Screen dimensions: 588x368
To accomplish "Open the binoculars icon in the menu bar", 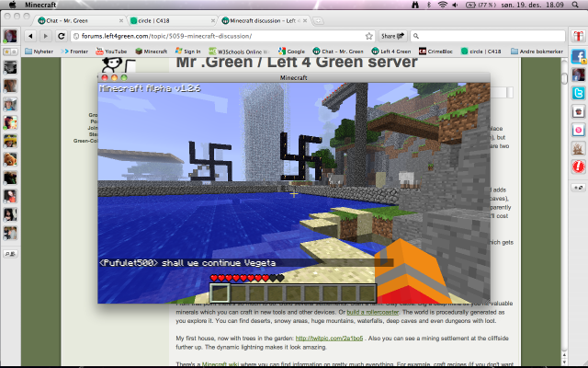I will pyautogui.click(x=415, y=5).
